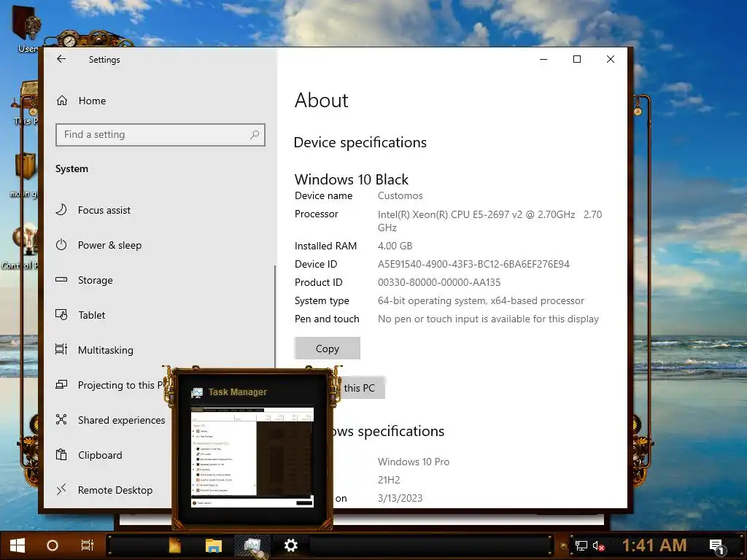This screenshot has width=747, height=560.
Task: Click the Shared experiences icon
Action: [61, 419]
